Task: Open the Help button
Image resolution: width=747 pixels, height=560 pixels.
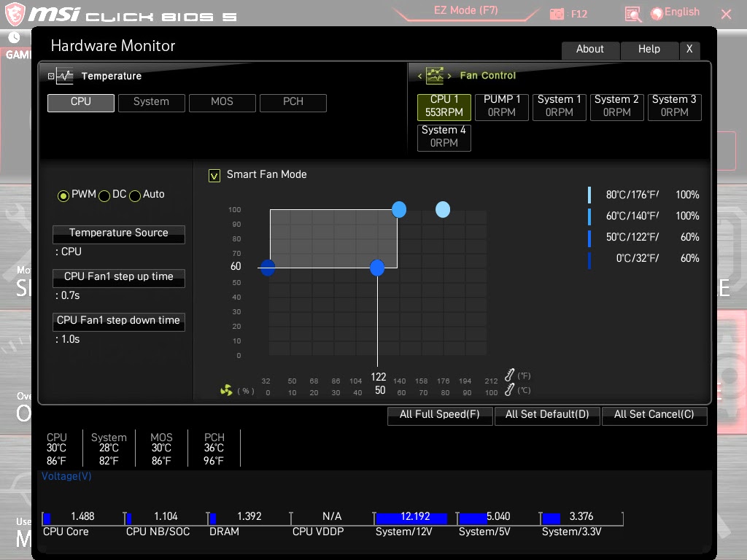Action: pyautogui.click(x=649, y=50)
